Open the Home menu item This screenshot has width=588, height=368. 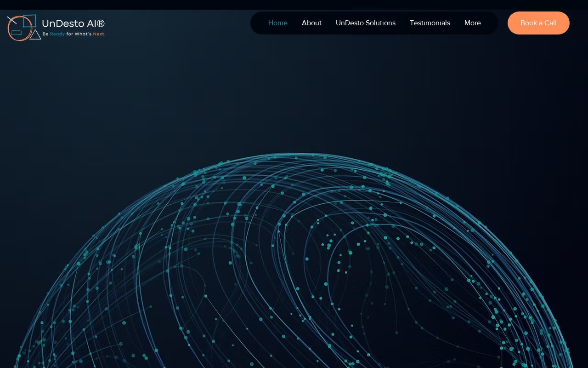point(278,23)
